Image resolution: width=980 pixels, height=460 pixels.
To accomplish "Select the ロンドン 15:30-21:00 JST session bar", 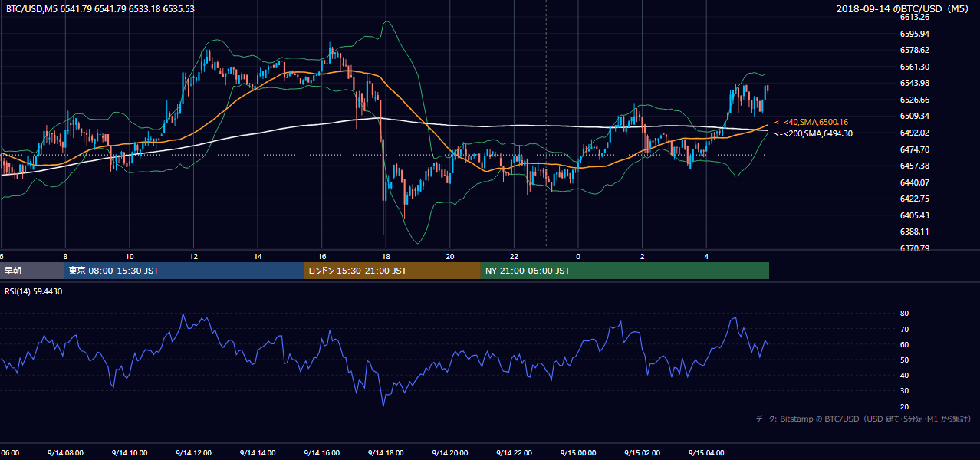I will (393, 271).
